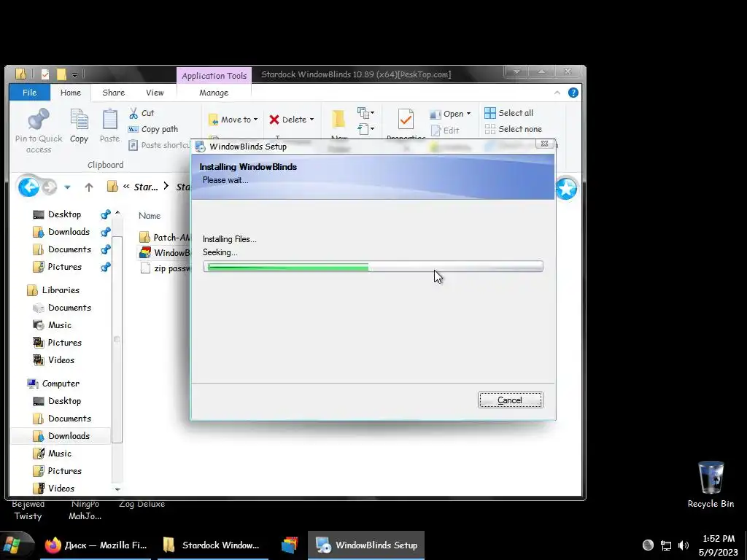Click the Paste icon in the ribbon
The width and height of the screenshot is (747, 560).
click(x=109, y=119)
